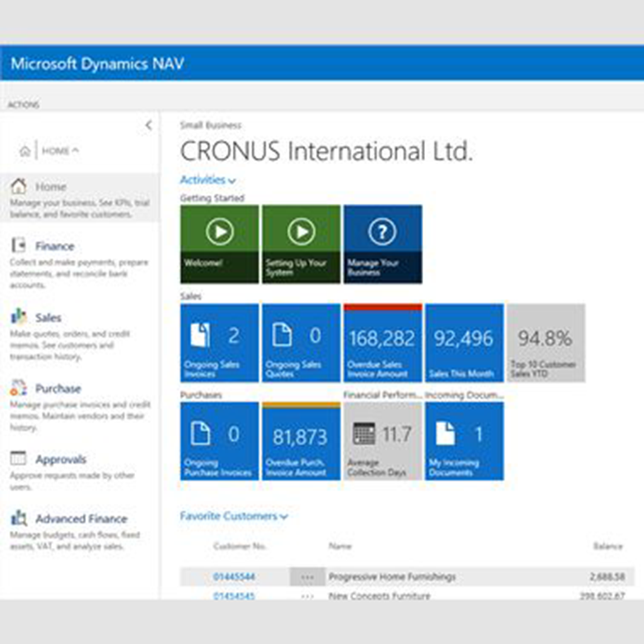This screenshot has width=644, height=644.
Task: Click the Sales chart icon in sidebar
Action: click(x=18, y=317)
